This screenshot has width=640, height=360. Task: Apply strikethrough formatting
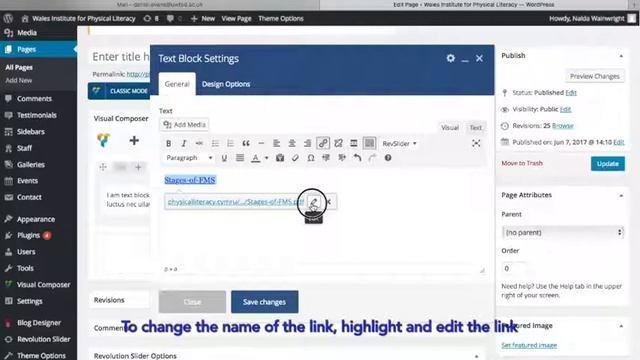pos(199,144)
